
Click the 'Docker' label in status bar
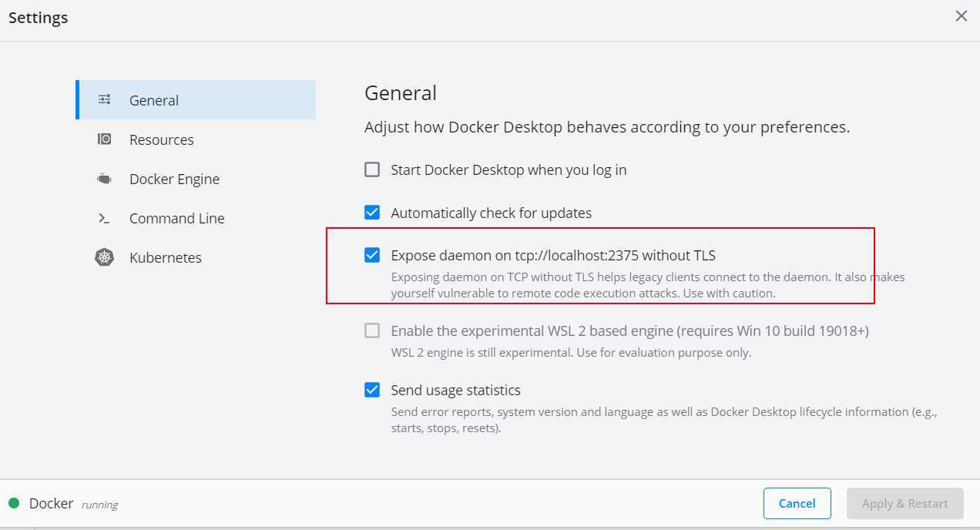coord(51,503)
